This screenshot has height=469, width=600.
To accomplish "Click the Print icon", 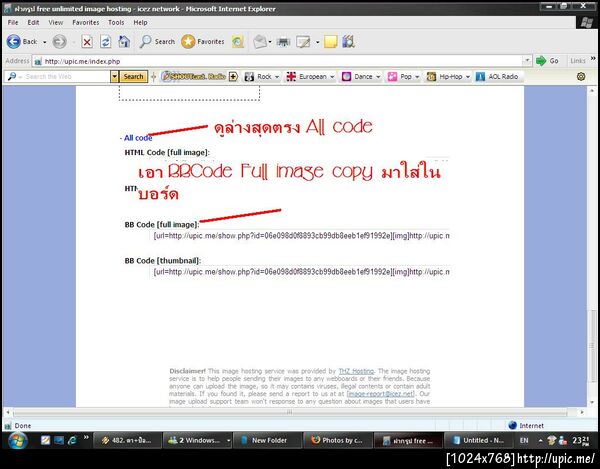I will pyautogui.click(x=284, y=42).
